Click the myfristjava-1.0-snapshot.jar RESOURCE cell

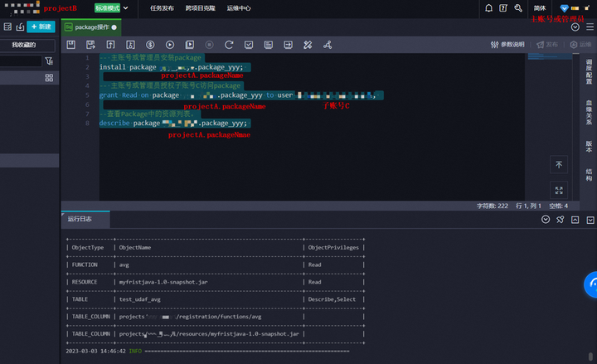pos(163,282)
